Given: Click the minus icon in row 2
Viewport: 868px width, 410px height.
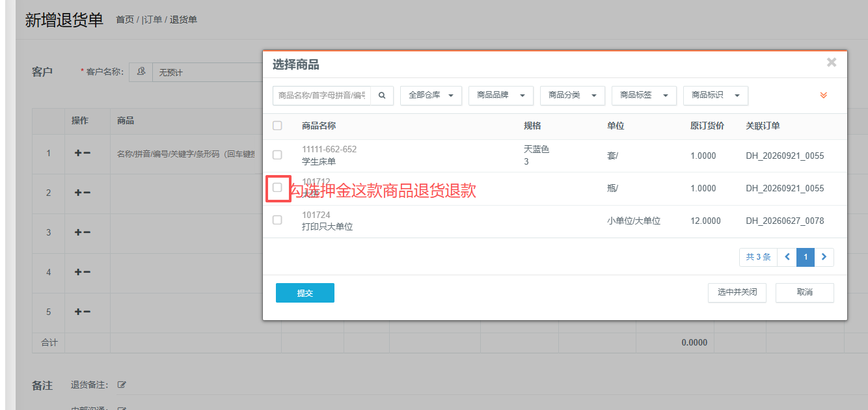Looking at the screenshot, I should 87,193.
